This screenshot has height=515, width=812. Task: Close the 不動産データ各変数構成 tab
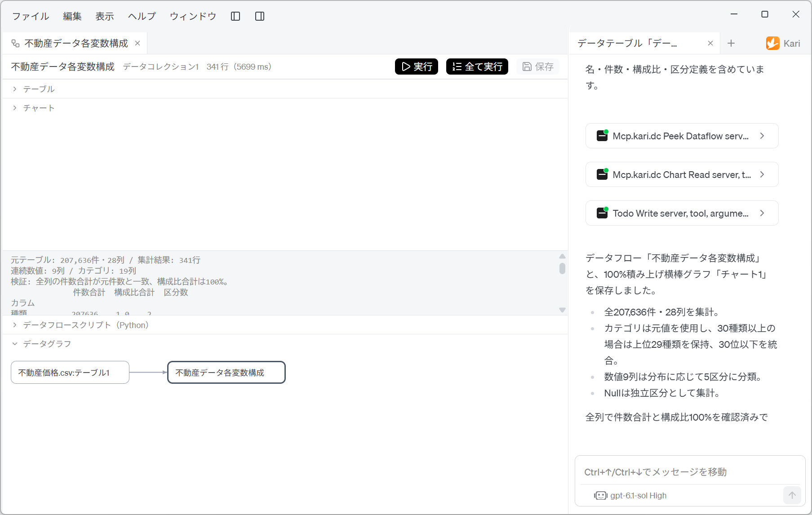(138, 43)
